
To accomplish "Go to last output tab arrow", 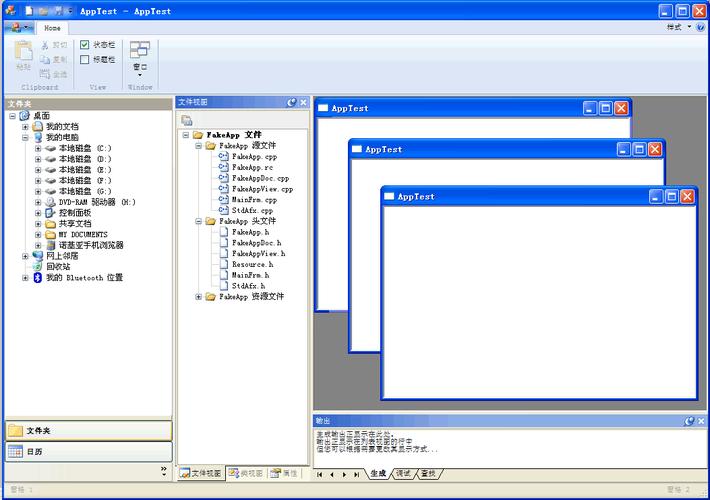I will (x=356, y=474).
